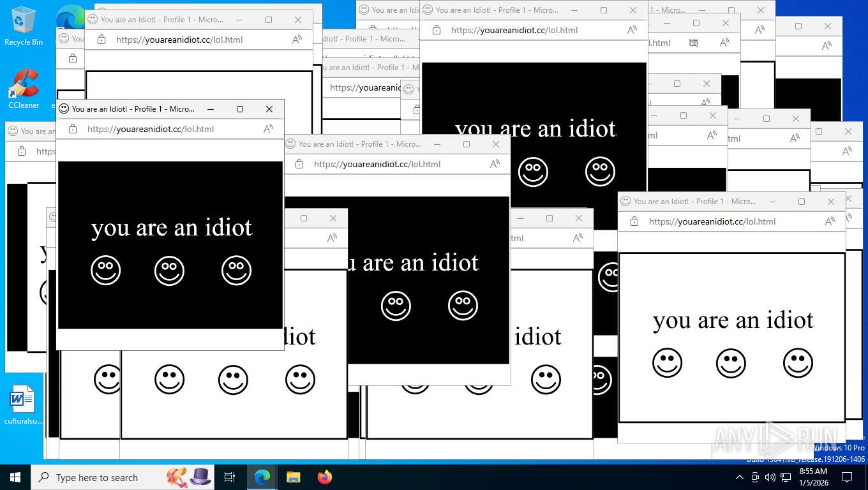868x490 pixels.
Task: Close the fully visible white-page window
Action: (831, 202)
